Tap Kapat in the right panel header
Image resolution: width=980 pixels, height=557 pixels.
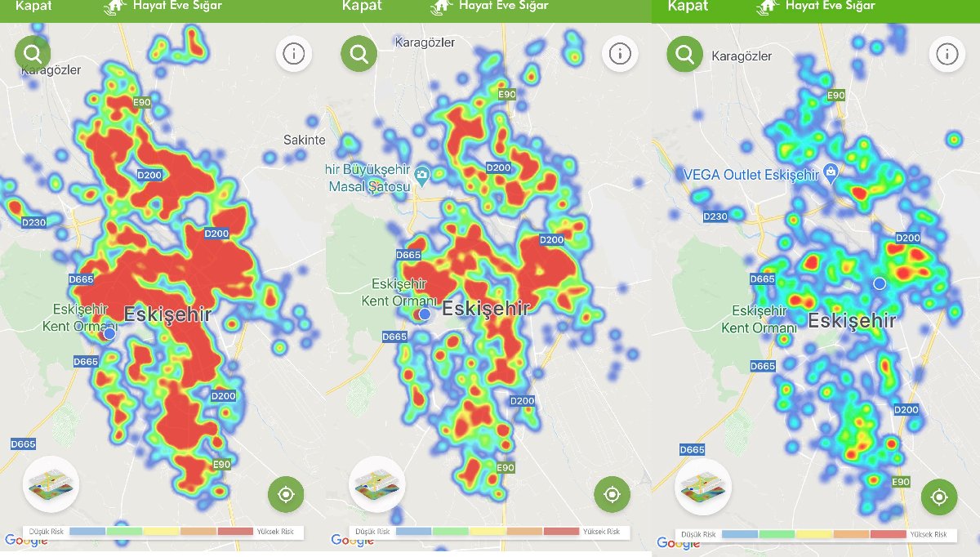(x=688, y=6)
